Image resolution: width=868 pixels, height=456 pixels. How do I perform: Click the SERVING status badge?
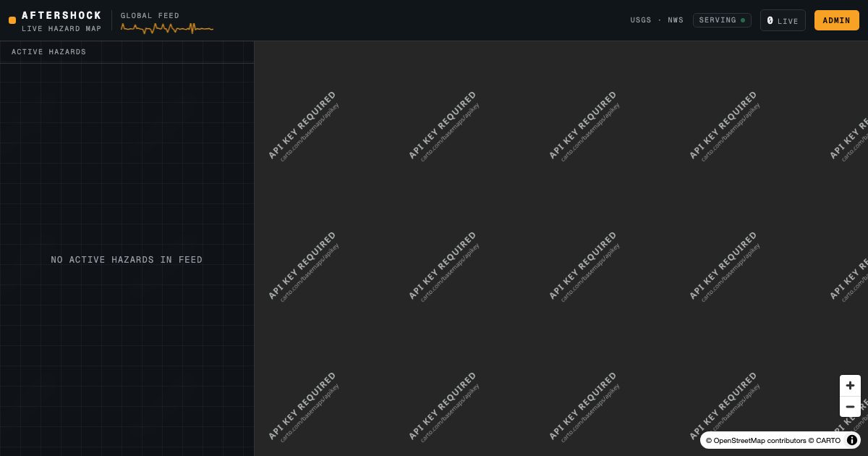[722, 20]
